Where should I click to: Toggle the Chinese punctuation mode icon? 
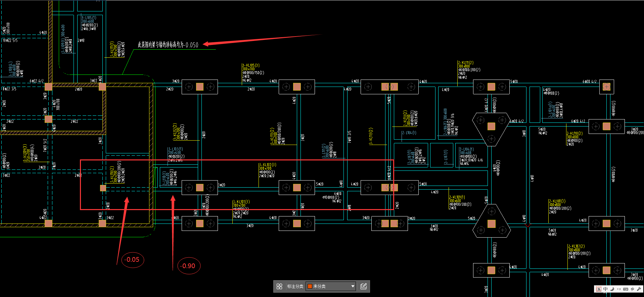619,289
